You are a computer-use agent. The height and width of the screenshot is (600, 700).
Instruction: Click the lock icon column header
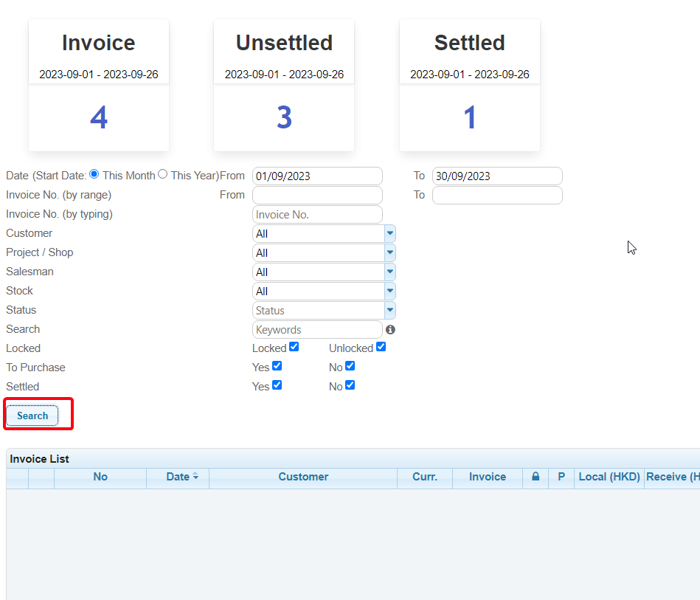click(x=536, y=477)
